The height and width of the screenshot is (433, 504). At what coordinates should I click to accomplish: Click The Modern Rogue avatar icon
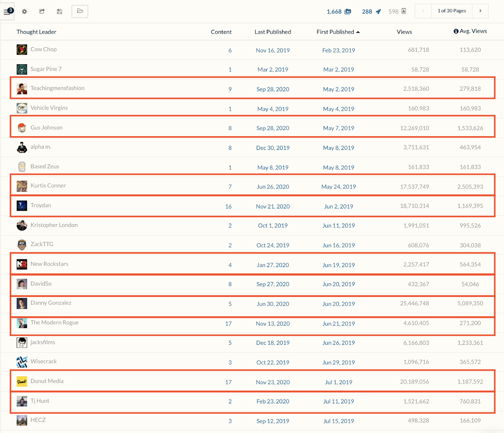click(x=22, y=323)
